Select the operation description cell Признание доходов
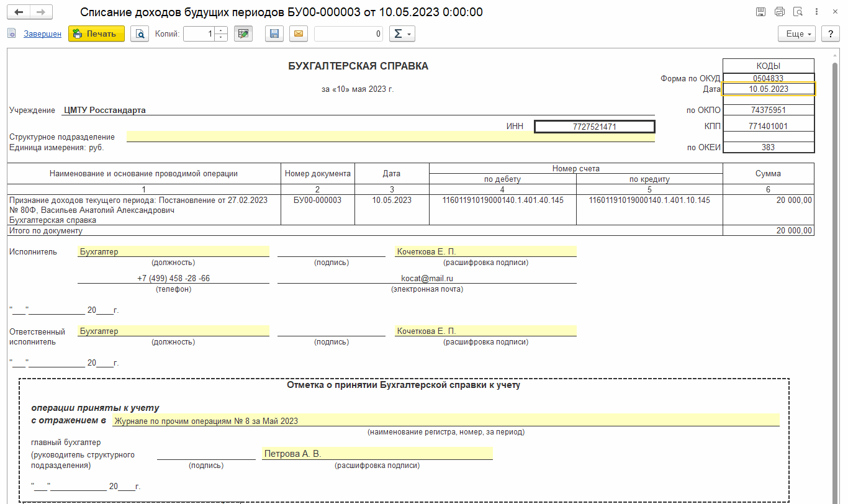The image size is (848, 504). tap(144, 210)
